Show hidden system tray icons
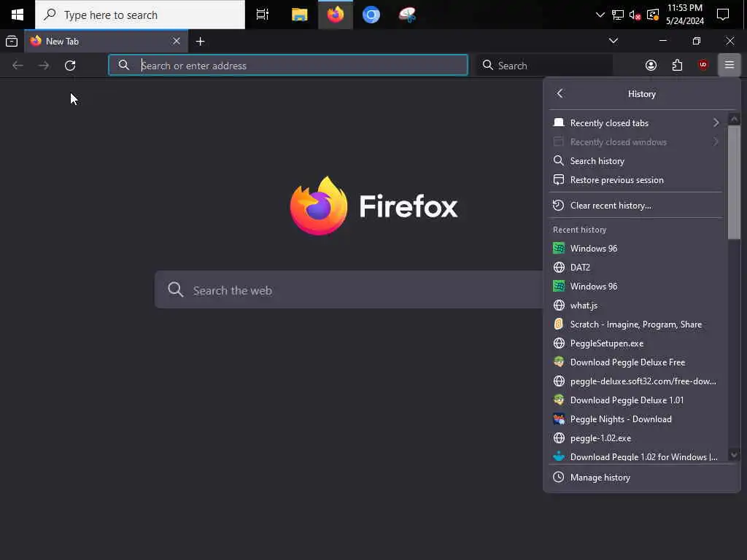747x560 pixels. [x=600, y=15]
